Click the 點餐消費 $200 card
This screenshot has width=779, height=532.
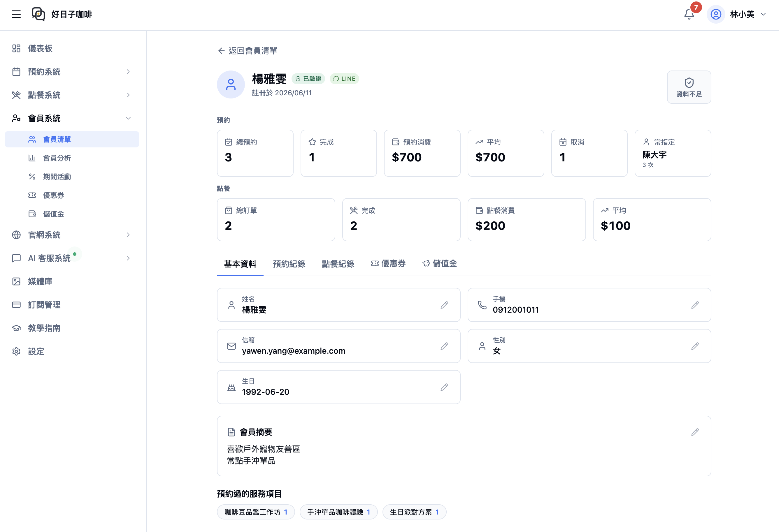(527, 220)
